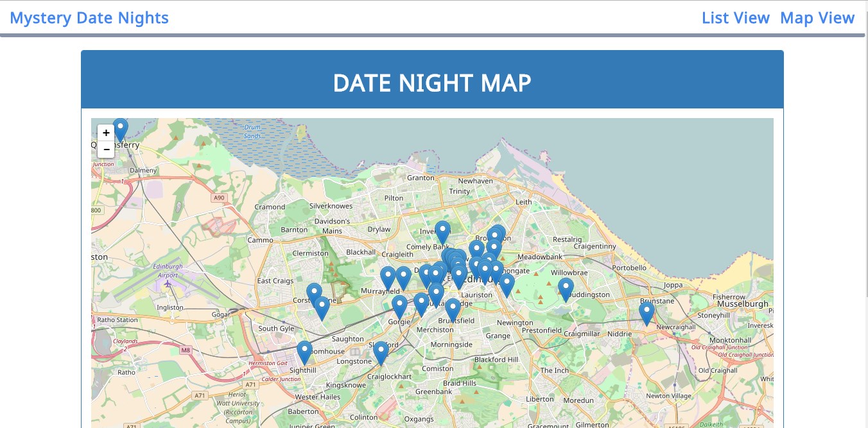This screenshot has height=428, width=868.
Task: Click the marker near Broughton
Action: [494, 235]
